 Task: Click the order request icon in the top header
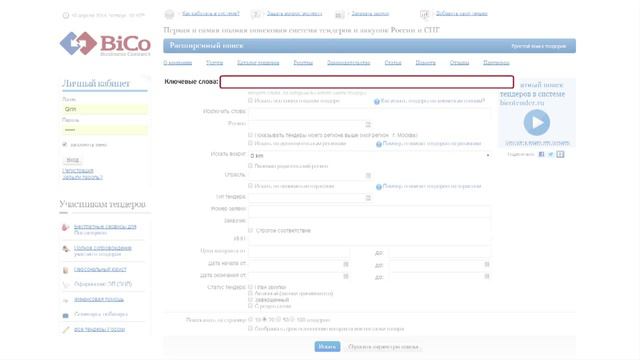pos(339,15)
